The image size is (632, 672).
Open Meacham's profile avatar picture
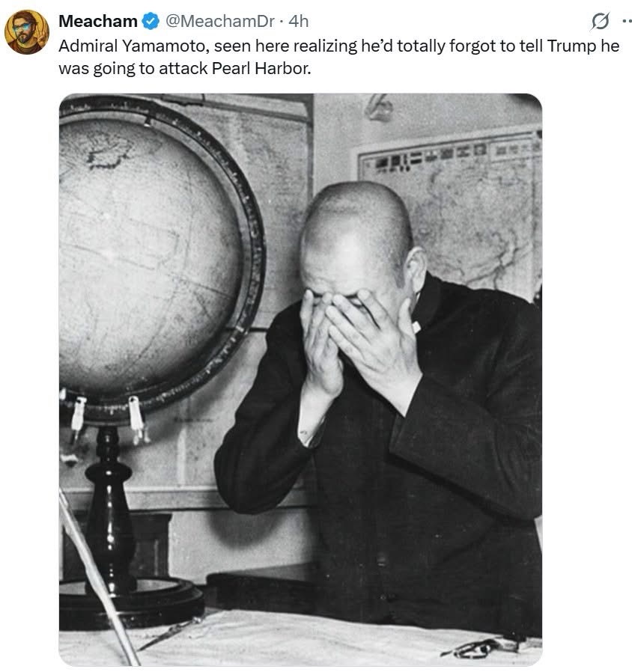point(27,31)
